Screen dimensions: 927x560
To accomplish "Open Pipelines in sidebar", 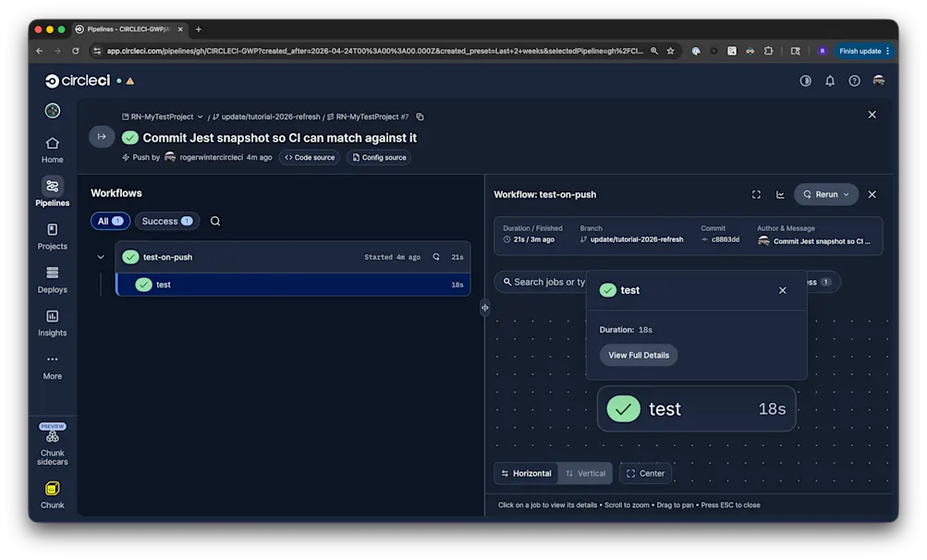I will click(52, 192).
